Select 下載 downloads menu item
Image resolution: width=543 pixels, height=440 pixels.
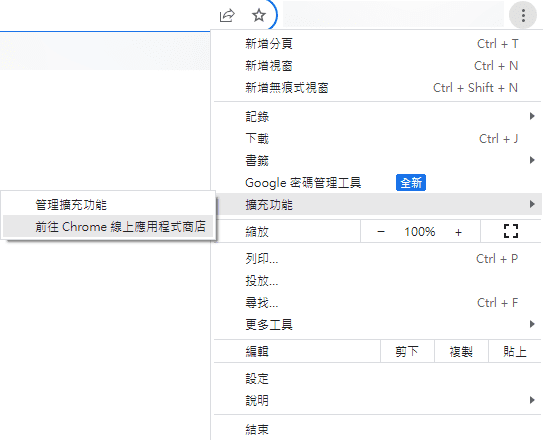tap(377, 139)
